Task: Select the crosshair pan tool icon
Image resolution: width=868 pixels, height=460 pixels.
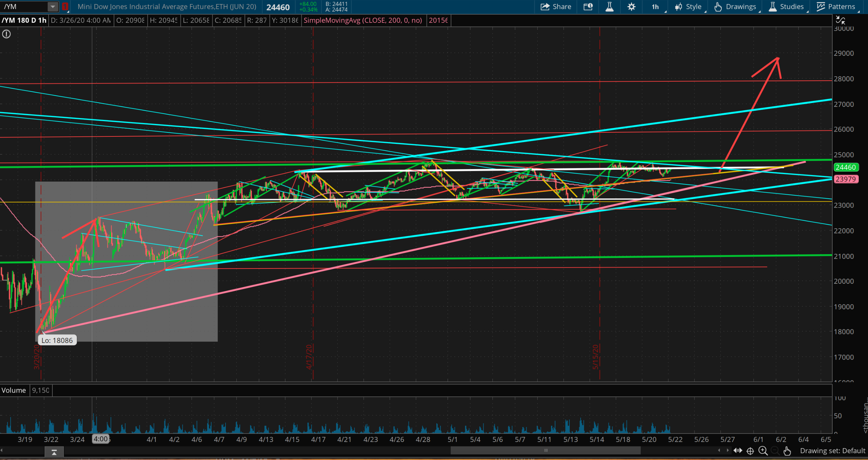Action: click(750, 451)
